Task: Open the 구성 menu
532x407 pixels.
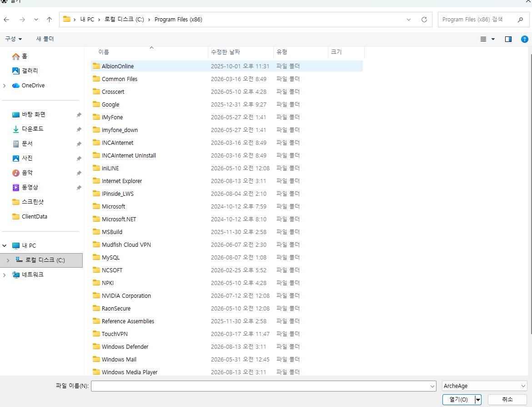Action: [14, 39]
